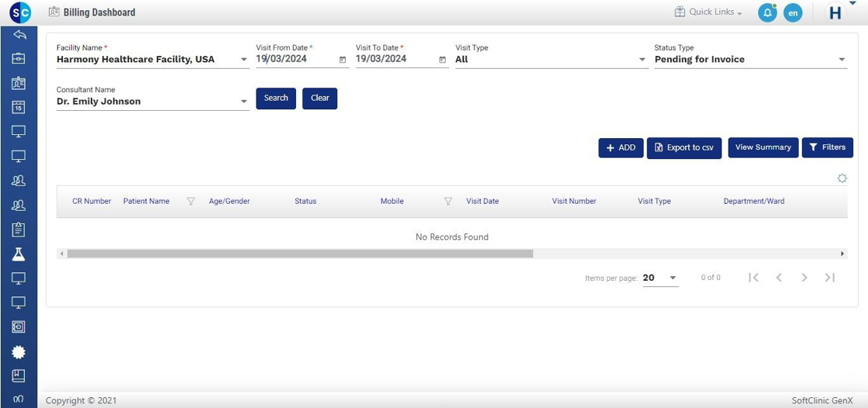Open Items per page dropdown
Viewport: 868px width, 408px height.
click(660, 278)
